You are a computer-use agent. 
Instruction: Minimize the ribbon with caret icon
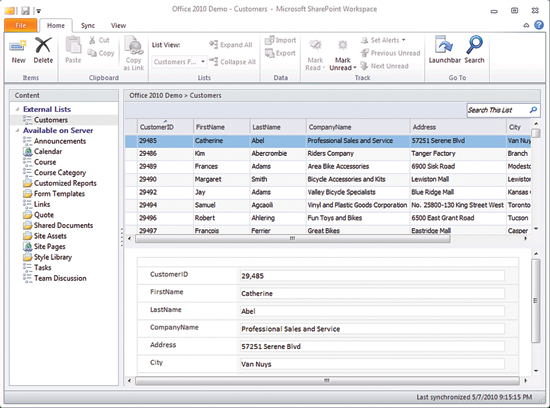coord(526,25)
